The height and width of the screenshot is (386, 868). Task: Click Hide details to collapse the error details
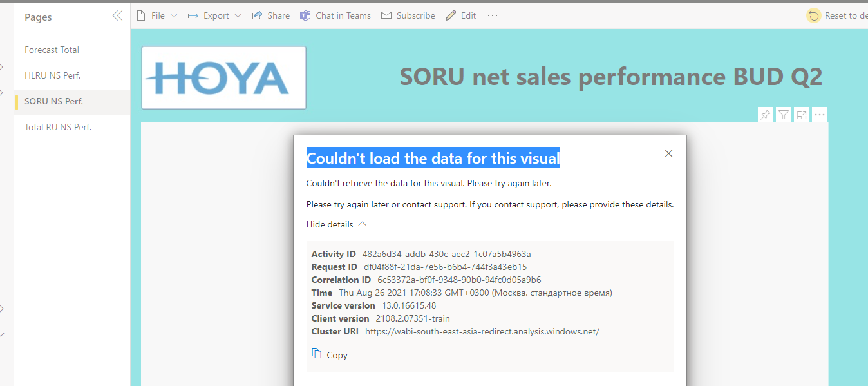pos(336,224)
